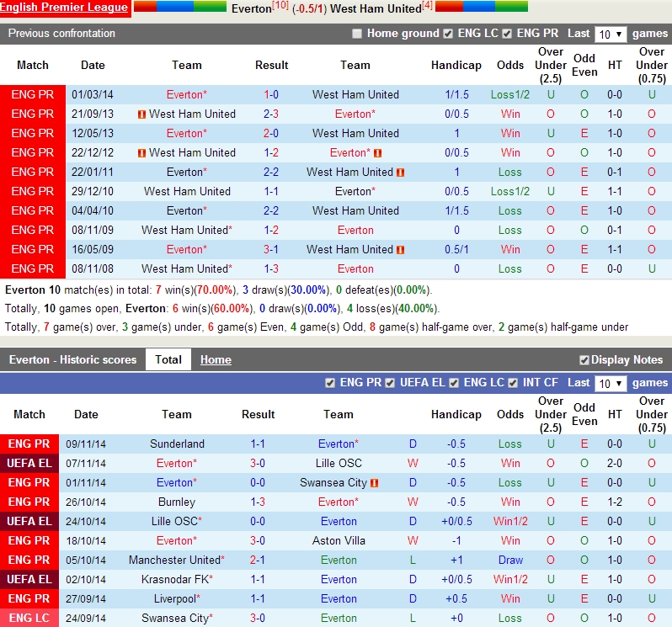Click the ENG LC match label dated 24/09/14
Viewport: 672px width, 627px height.
[29, 618]
